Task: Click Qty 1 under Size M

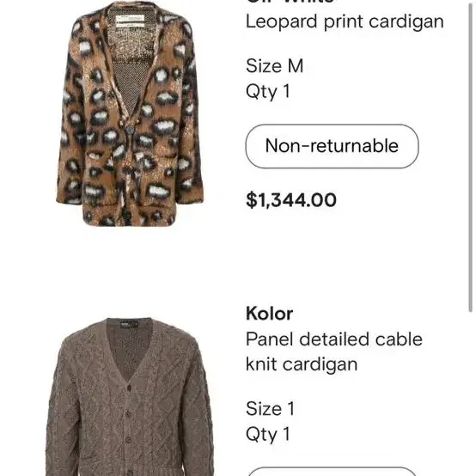Action: pyautogui.click(x=268, y=91)
